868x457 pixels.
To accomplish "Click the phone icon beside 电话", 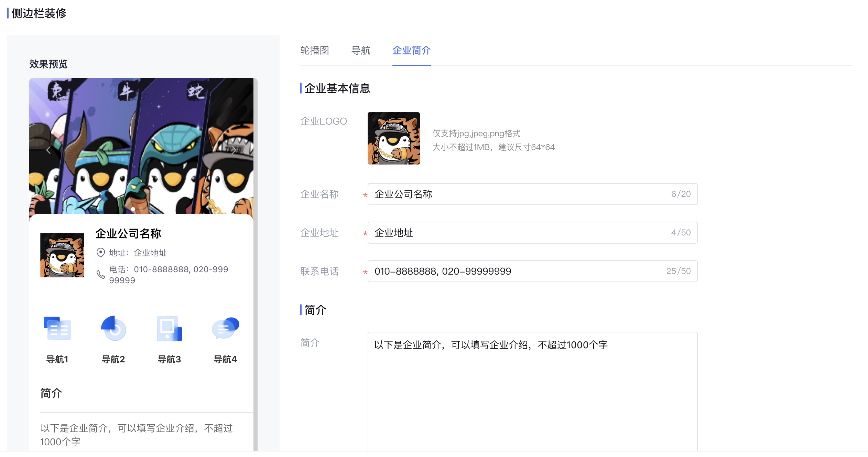I will pos(100,274).
